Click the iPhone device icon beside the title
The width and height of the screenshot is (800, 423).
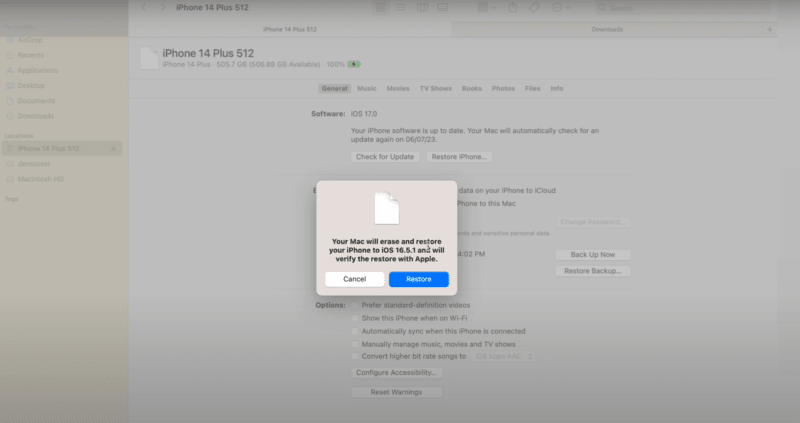point(149,58)
